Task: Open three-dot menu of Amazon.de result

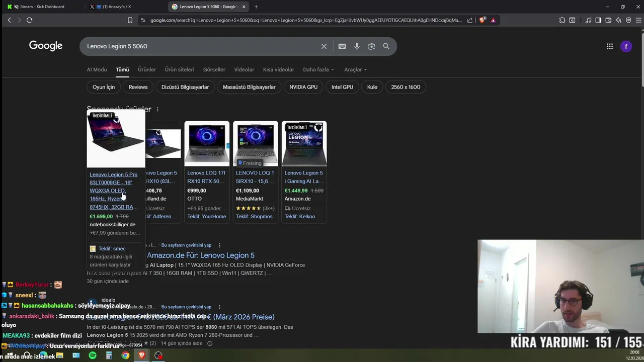Action: point(219,245)
